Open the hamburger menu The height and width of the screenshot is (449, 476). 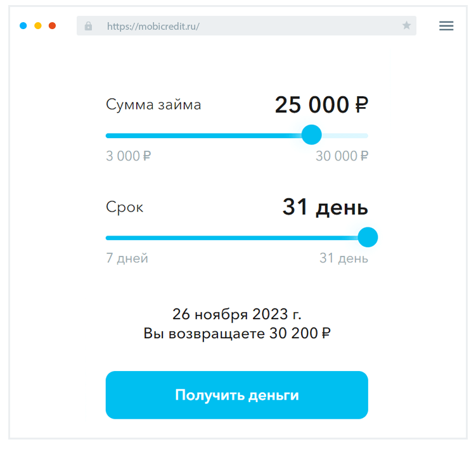446,26
